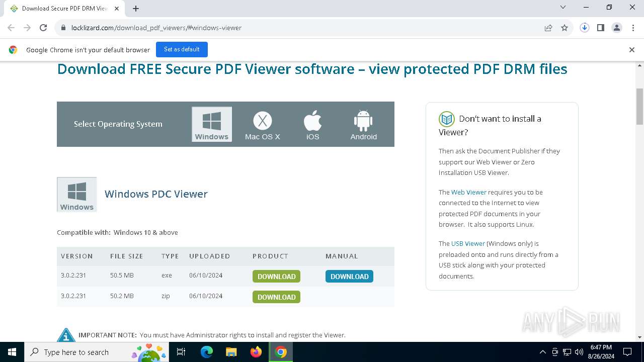Click the book icon beside Don't want to install
The height and width of the screenshot is (362, 644).
click(447, 119)
